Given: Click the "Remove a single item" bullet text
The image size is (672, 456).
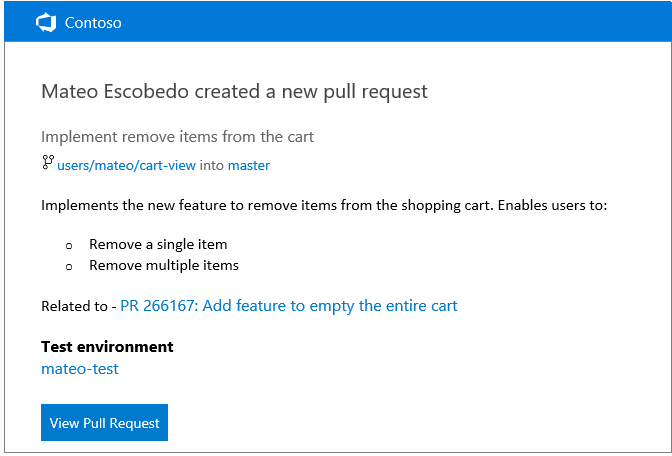Looking at the screenshot, I should [x=158, y=244].
